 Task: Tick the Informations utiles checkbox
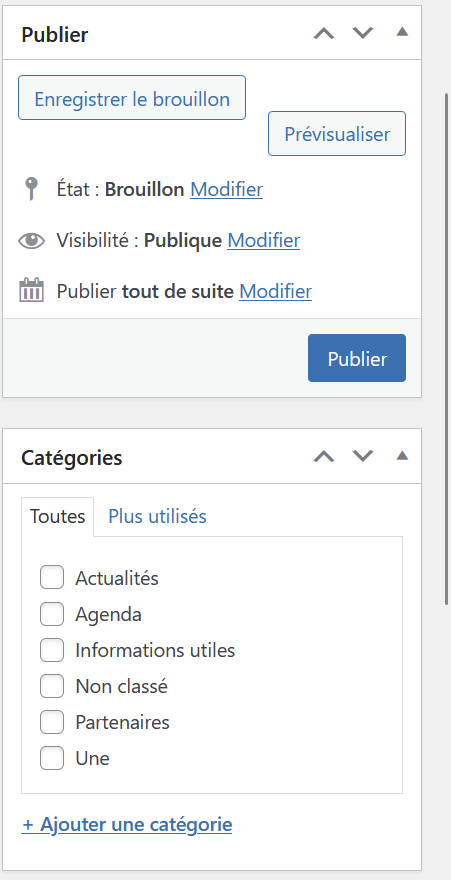pos(52,650)
